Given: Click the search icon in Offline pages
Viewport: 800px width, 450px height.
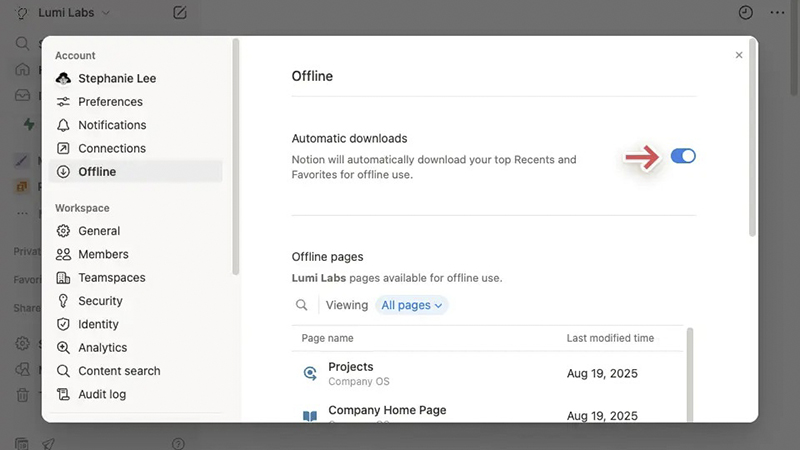Looking at the screenshot, I should (302, 305).
